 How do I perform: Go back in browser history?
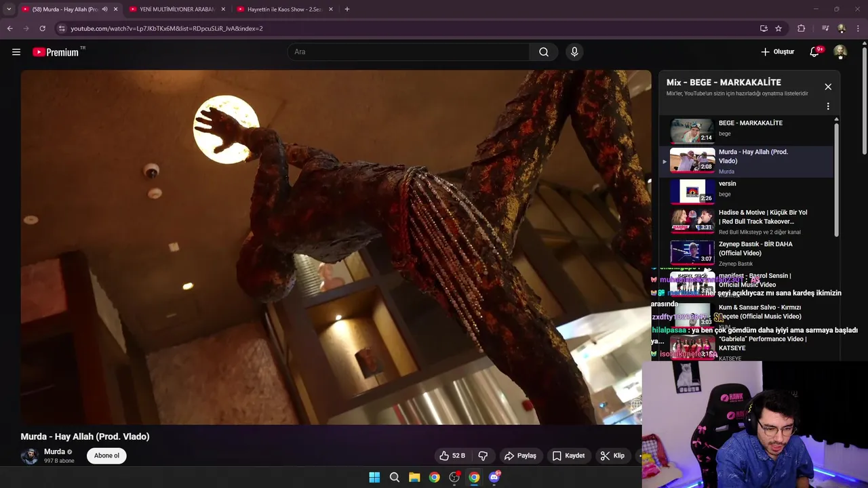(10, 28)
